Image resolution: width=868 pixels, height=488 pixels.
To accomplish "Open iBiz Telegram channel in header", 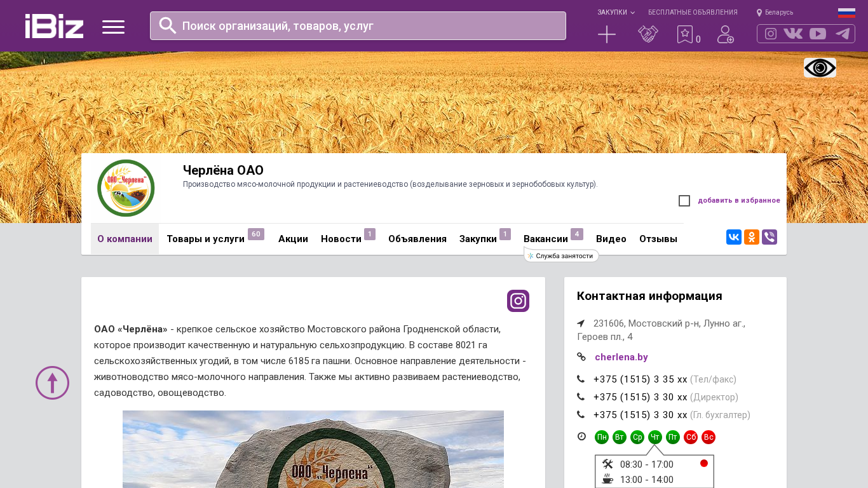I will tap(843, 34).
